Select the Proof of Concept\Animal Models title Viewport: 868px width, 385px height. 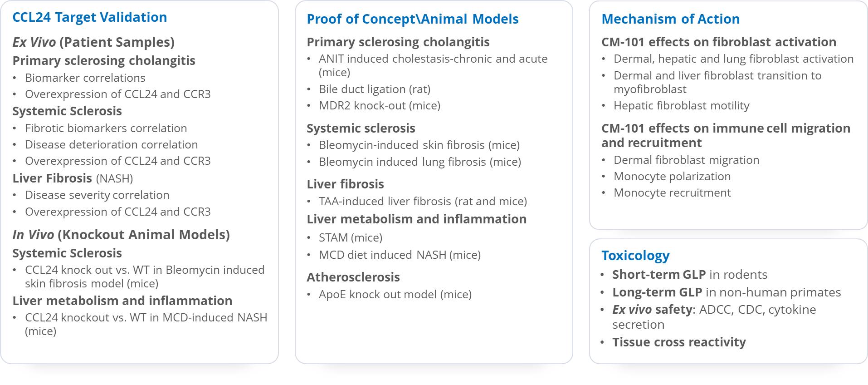pyautogui.click(x=412, y=19)
